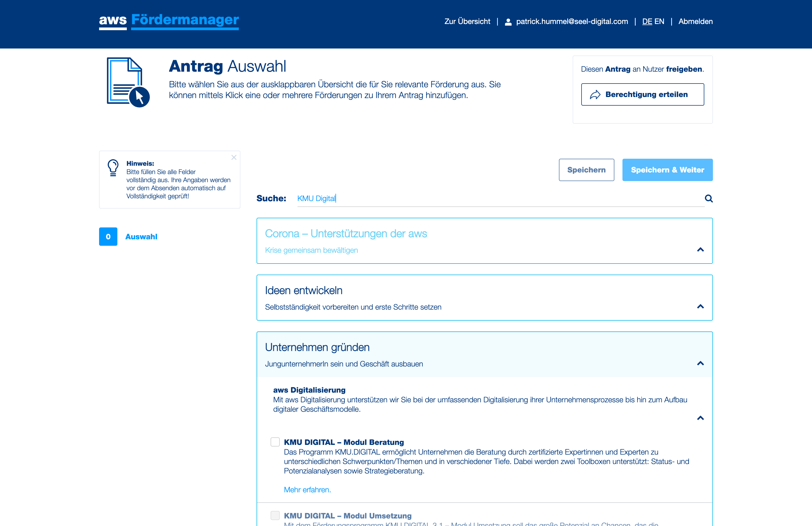Click into the Suche search field
Image resolution: width=812 pixels, height=526 pixels.
click(500, 198)
